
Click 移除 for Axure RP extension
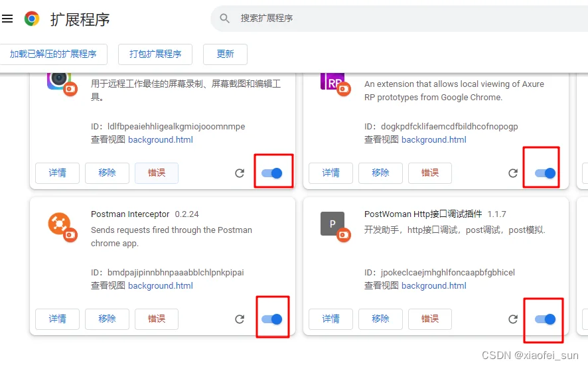click(380, 173)
